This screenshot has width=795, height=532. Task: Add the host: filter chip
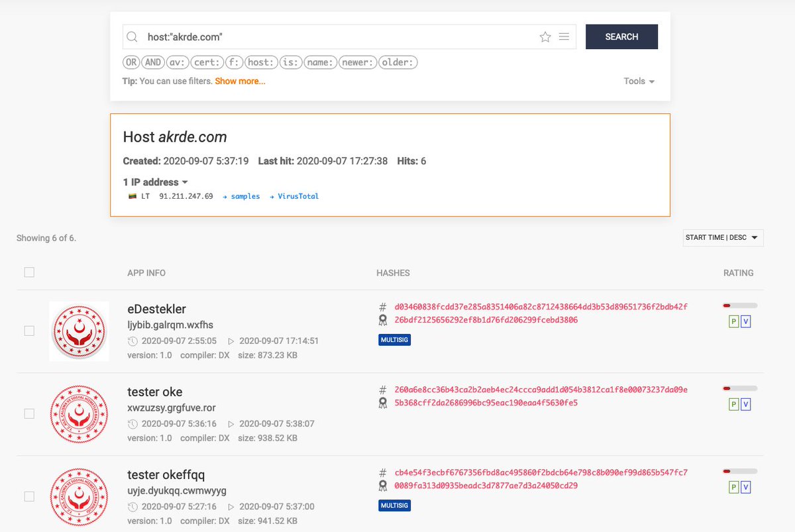click(261, 62)
